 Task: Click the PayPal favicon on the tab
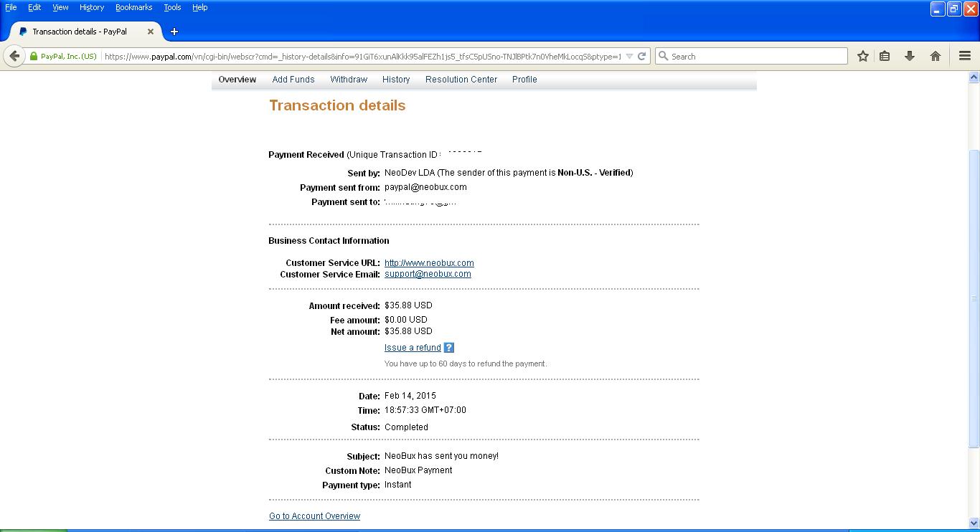(23, 32)
